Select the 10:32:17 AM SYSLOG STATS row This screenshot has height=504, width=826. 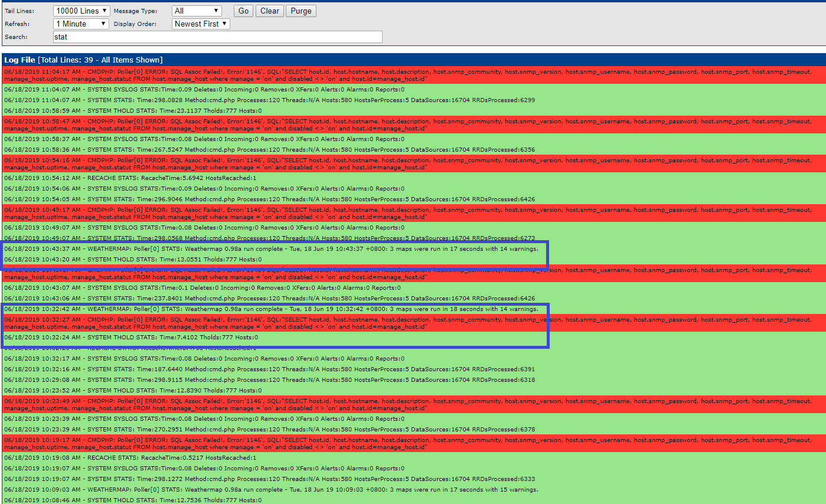(x=413, y=359)
